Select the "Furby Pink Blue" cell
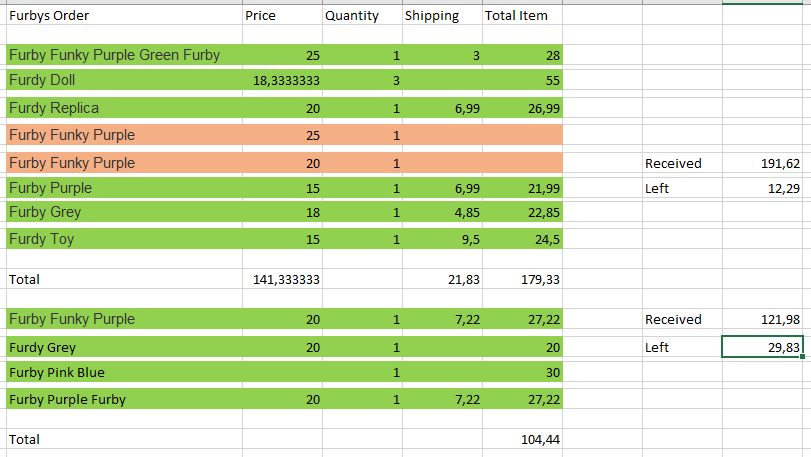This screenshot has width=811, height=457. [x=56, y=373]
